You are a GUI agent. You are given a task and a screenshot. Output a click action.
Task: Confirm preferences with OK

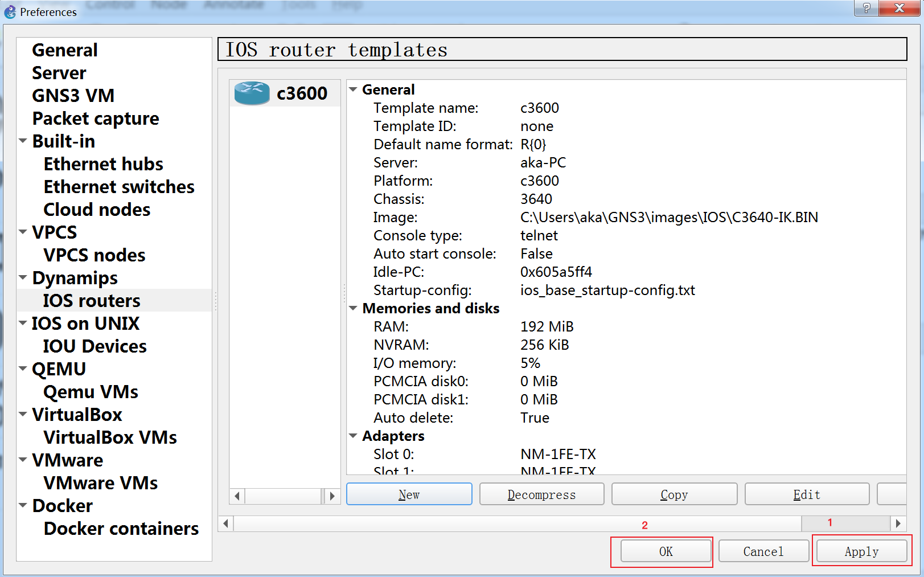pyautogui.click(x=666, y=551)
